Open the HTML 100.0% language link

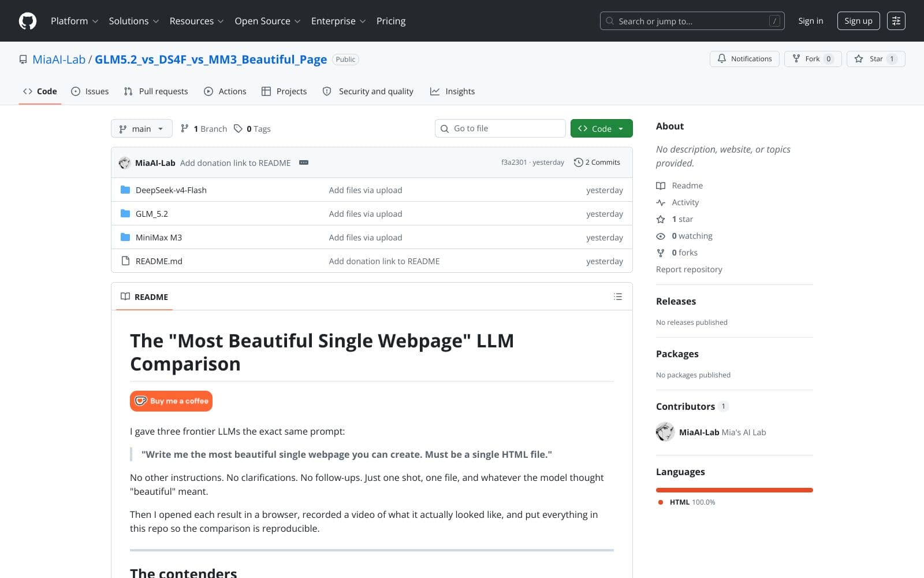tap(687, 502)
